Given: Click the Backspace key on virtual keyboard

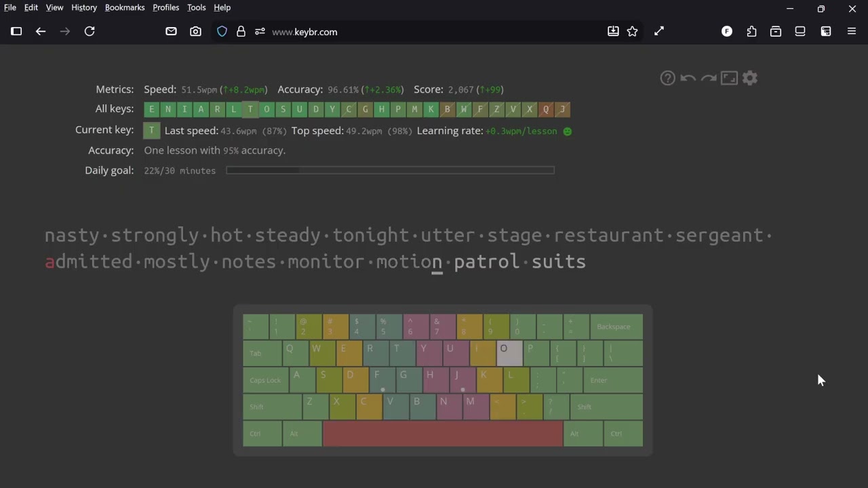Looking at the screenshot, I should coord(616,327).
